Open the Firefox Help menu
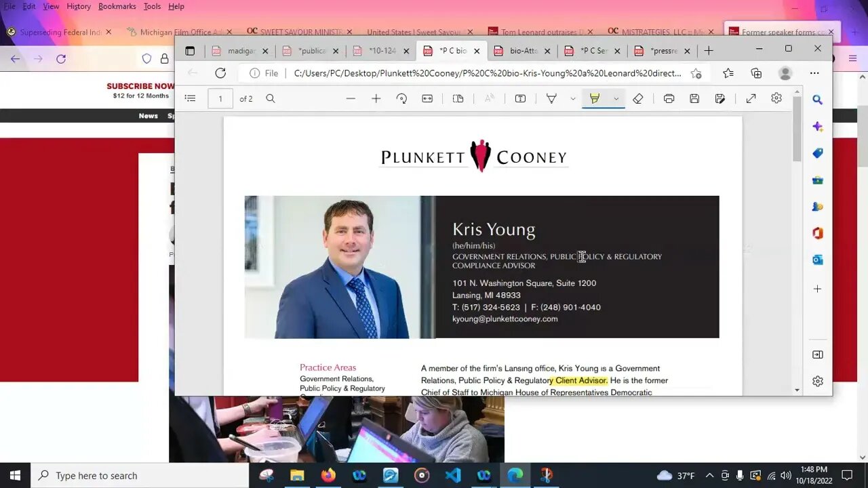The image size is (868, 488). (176, 6)
